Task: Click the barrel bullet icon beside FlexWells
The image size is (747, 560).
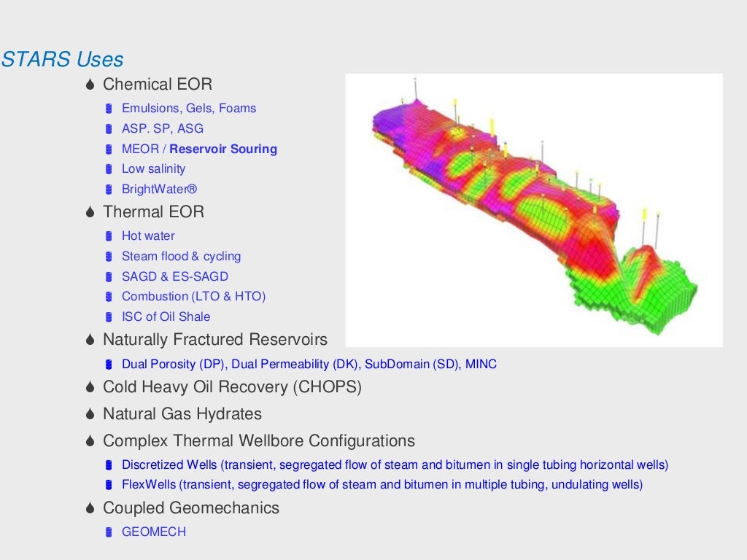Action: (x=109, y=485)
